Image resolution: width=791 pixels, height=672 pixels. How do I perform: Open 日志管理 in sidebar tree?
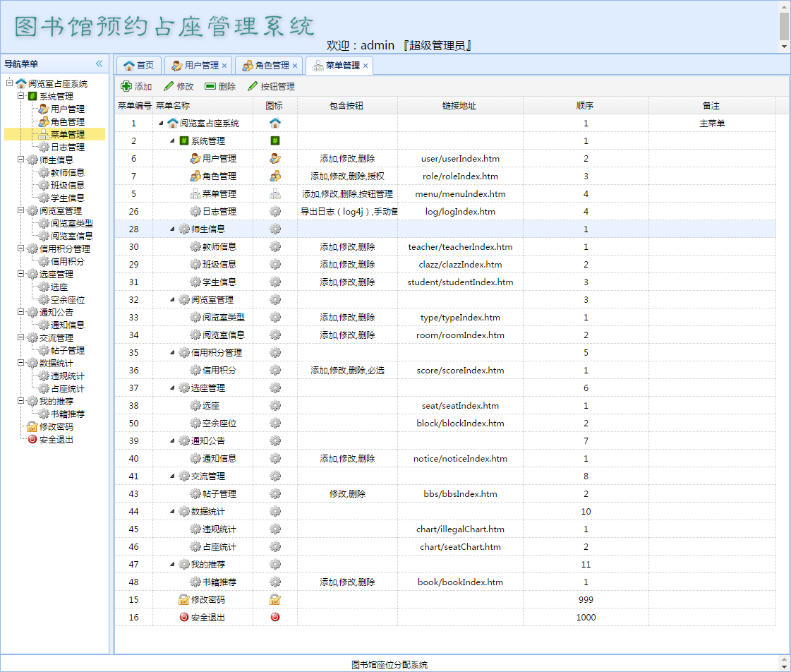coord(68,147)
